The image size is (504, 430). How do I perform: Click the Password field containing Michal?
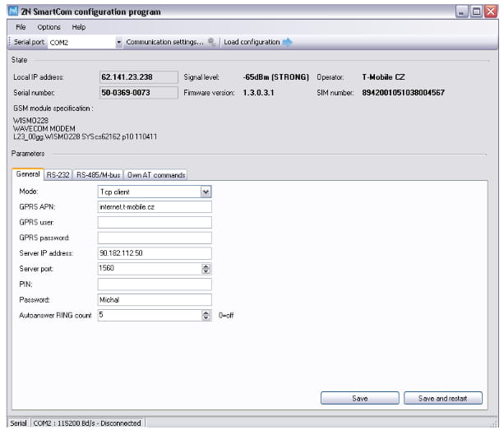(155, 299)
